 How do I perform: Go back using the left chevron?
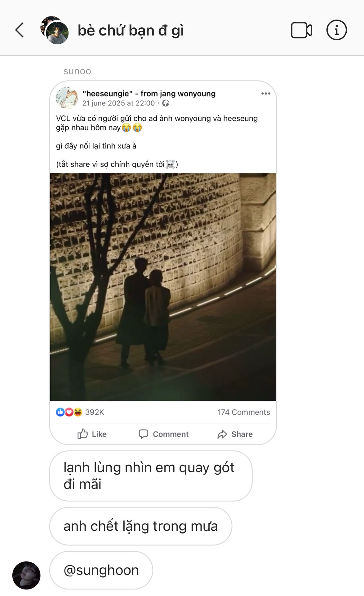(x=20, y=30)
